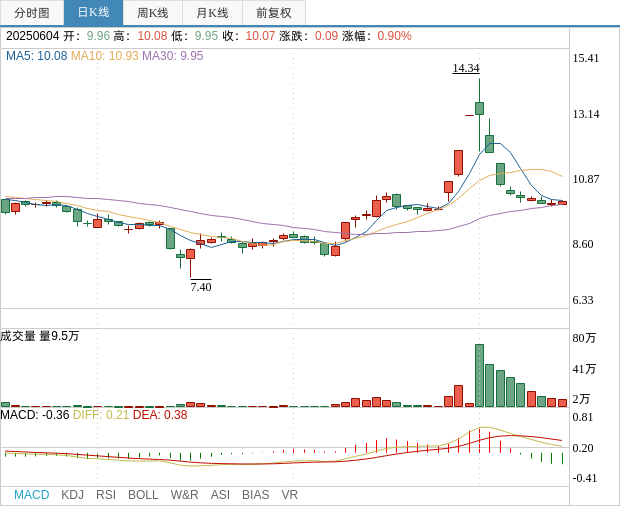
Task: Select the VR indicator
Action: point(289,495)
